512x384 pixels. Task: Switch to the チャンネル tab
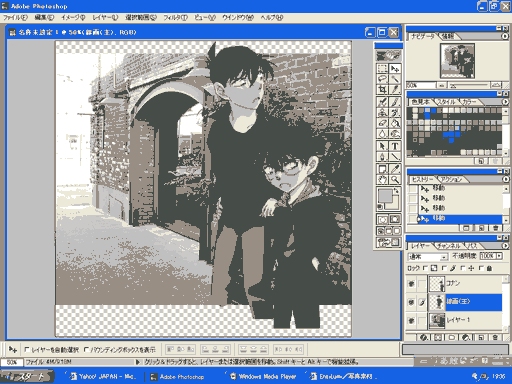click(448, 246)
